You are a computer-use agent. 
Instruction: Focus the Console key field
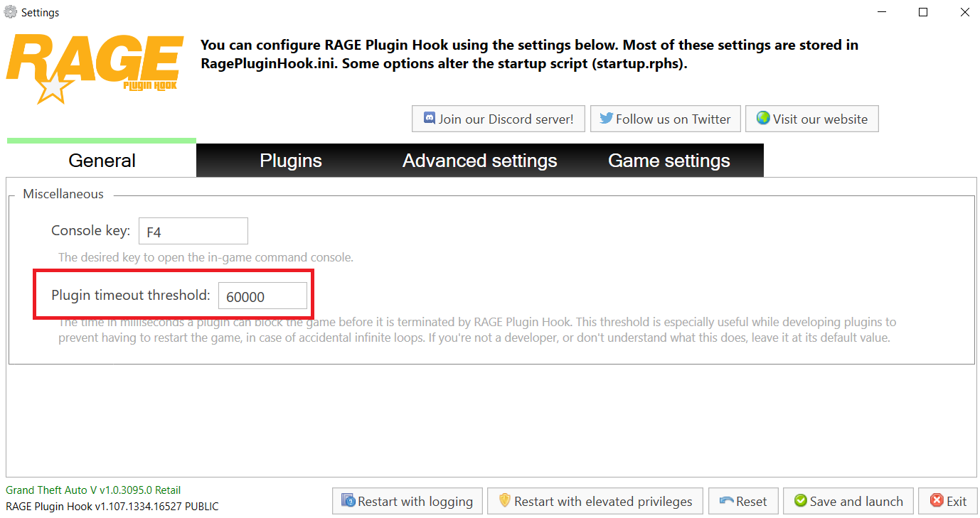193,232
